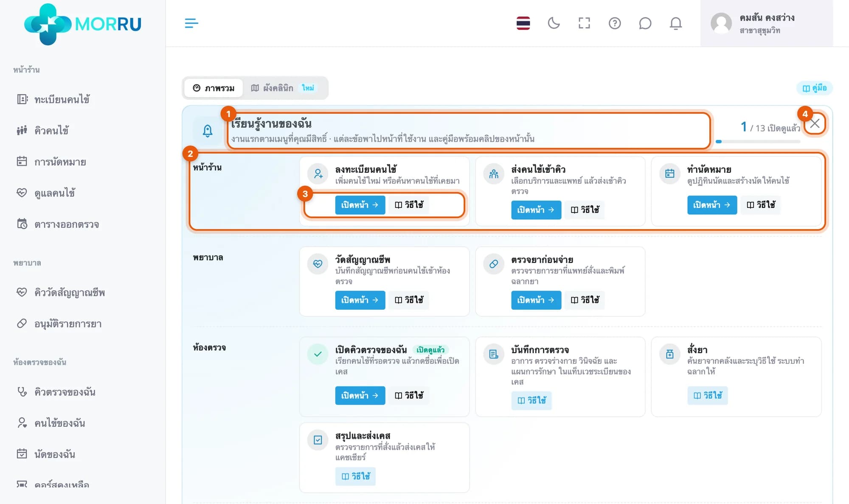Viewport: 849px width, 504px height.
Task: Open the คู่มือ manual link
Action: (x=815, y=88)
